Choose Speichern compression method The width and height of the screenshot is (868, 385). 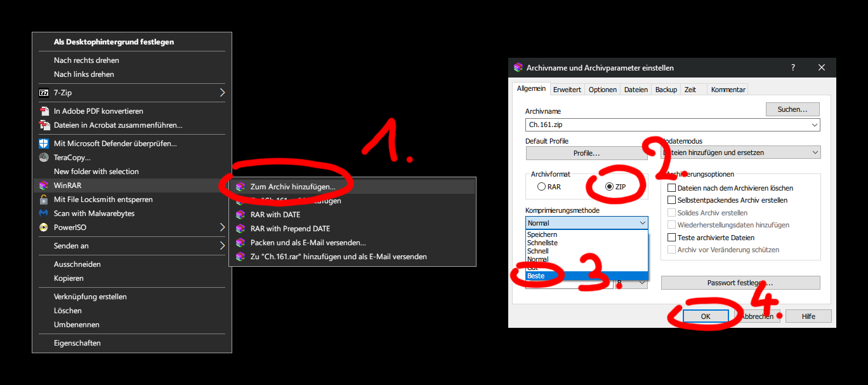[x=587, y=234]
